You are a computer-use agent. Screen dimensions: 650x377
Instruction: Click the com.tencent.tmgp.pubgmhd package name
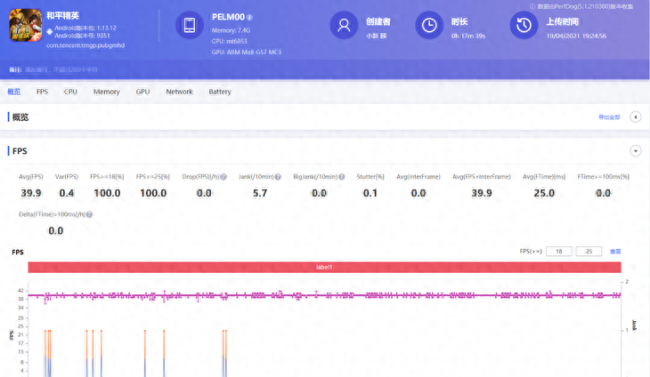pyautogui.click(x=85, y=45)
